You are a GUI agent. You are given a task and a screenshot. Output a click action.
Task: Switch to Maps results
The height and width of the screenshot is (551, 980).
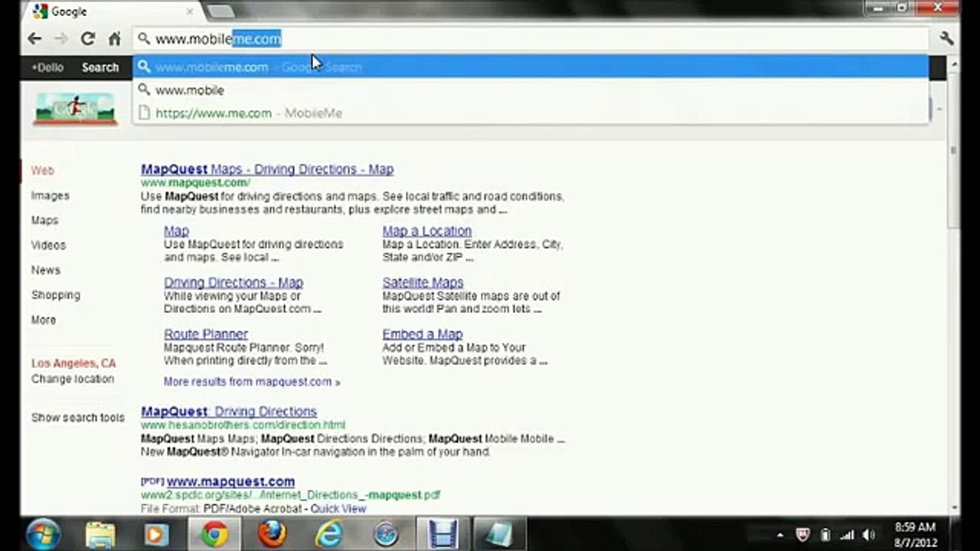pos(44,220)
